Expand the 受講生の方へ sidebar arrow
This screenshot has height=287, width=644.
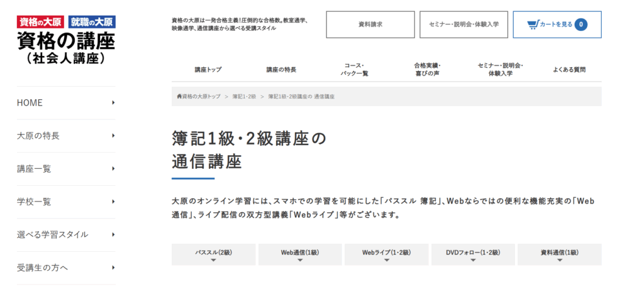coord(113,268)
